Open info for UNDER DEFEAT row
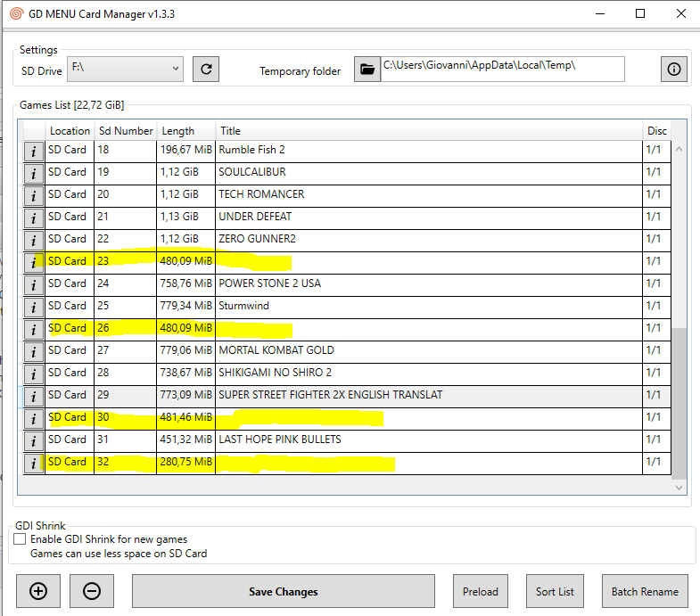Image resolution: width=700 pixels, height=616 pixels. (34, 218)
